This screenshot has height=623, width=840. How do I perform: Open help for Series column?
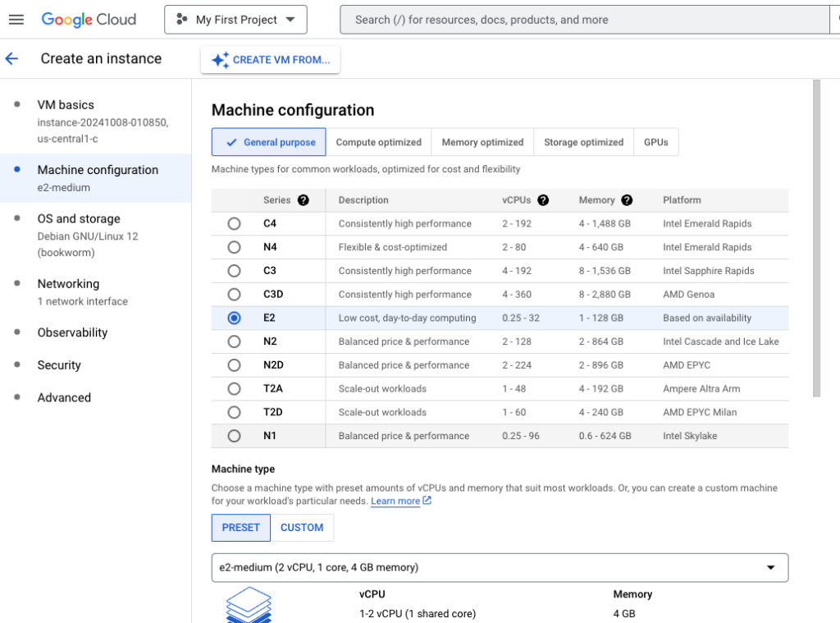point(304,200)
